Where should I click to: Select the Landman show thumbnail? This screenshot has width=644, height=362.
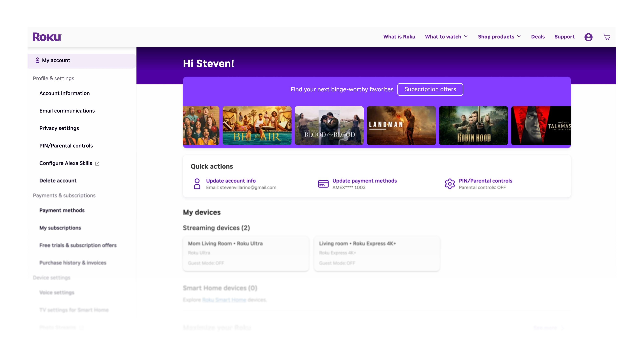401,126
